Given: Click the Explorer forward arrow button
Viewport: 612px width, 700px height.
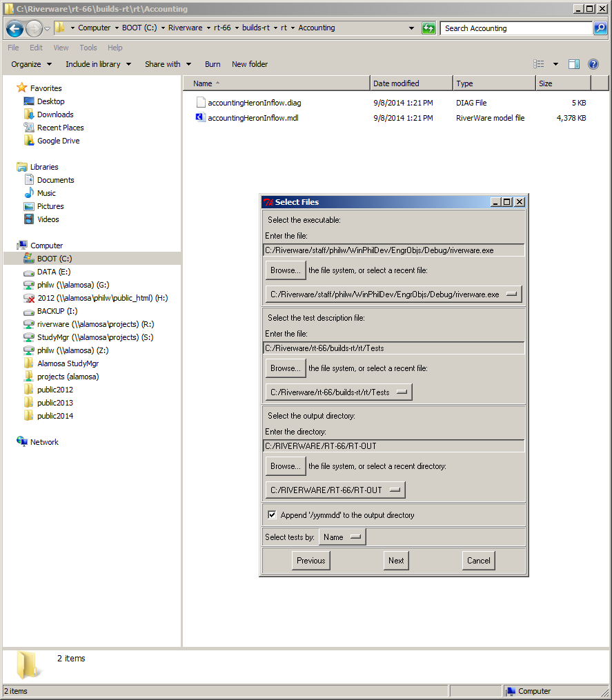Looking at the screenshot, I should 34,28.
